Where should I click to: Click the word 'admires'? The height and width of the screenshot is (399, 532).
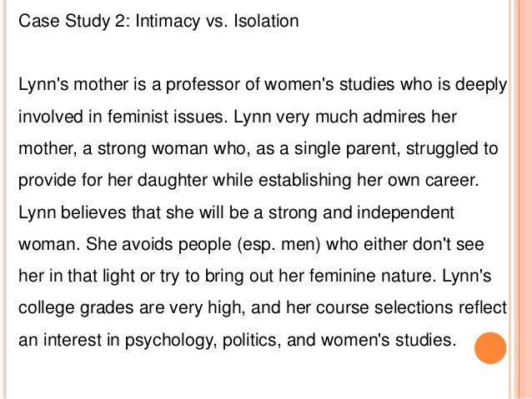[394, 117]
